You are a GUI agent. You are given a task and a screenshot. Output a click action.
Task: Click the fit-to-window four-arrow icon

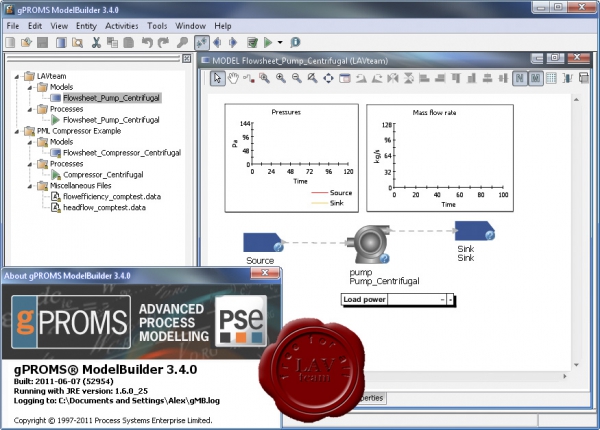point(328,78)
